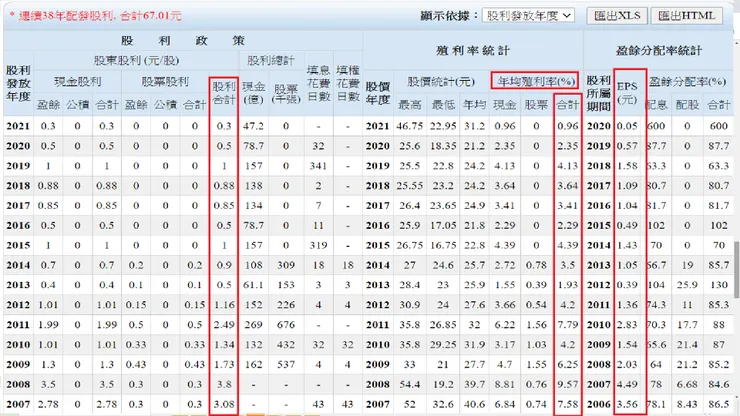
Task: Click the 匯出HTML export button
Action: (x=687, y=16)
